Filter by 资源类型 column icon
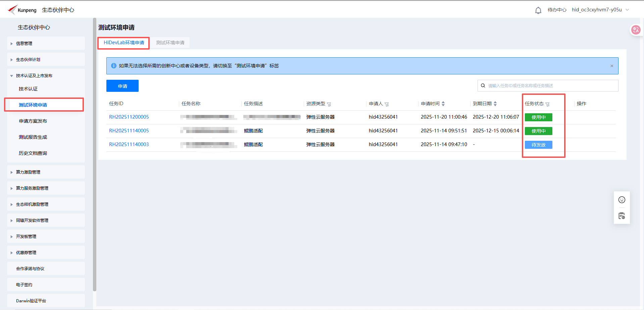The height and width of the screenshot is (310, 644). [329, 104]
